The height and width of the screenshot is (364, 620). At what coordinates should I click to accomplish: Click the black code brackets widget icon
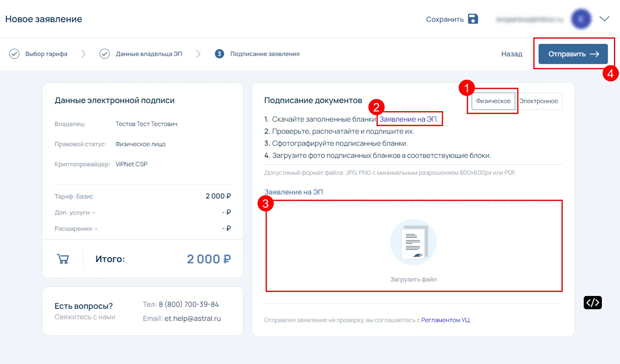(593, 302)
